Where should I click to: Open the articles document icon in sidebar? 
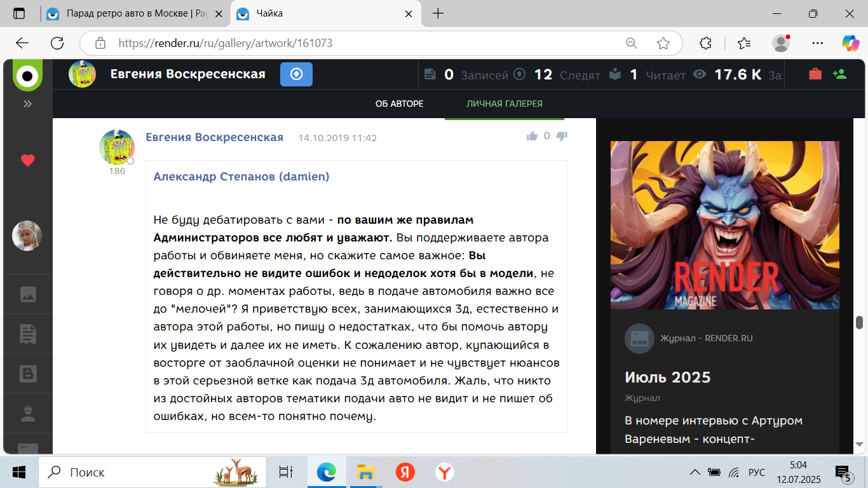tap(27, 334)
